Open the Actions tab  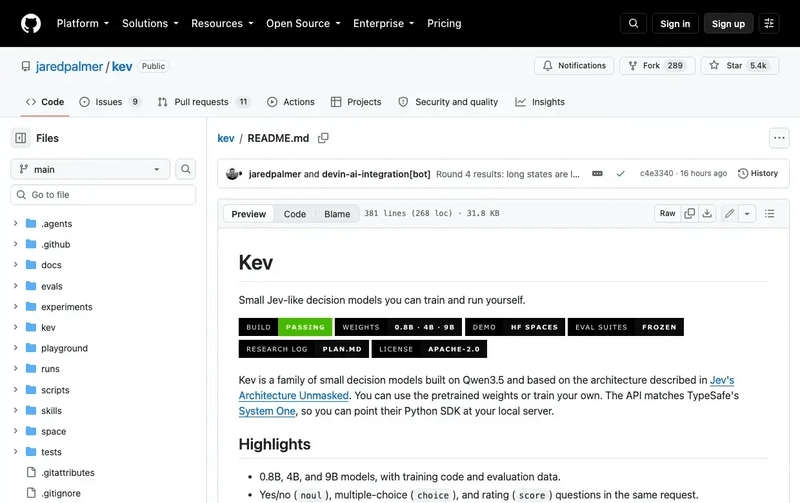pos(291,102)
